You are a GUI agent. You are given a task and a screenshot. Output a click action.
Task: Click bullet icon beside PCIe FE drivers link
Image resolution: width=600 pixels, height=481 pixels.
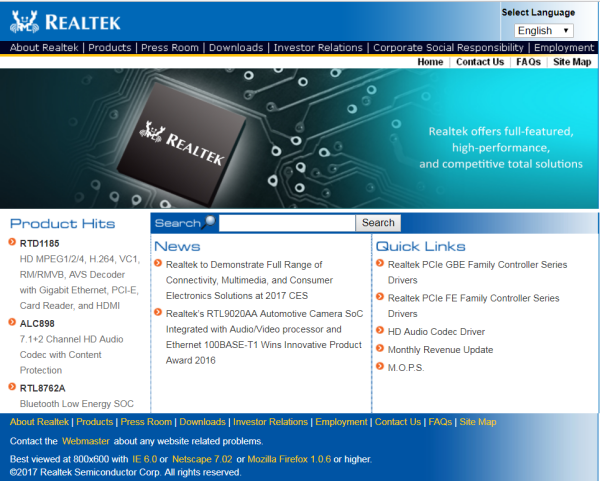pos(380,297)
